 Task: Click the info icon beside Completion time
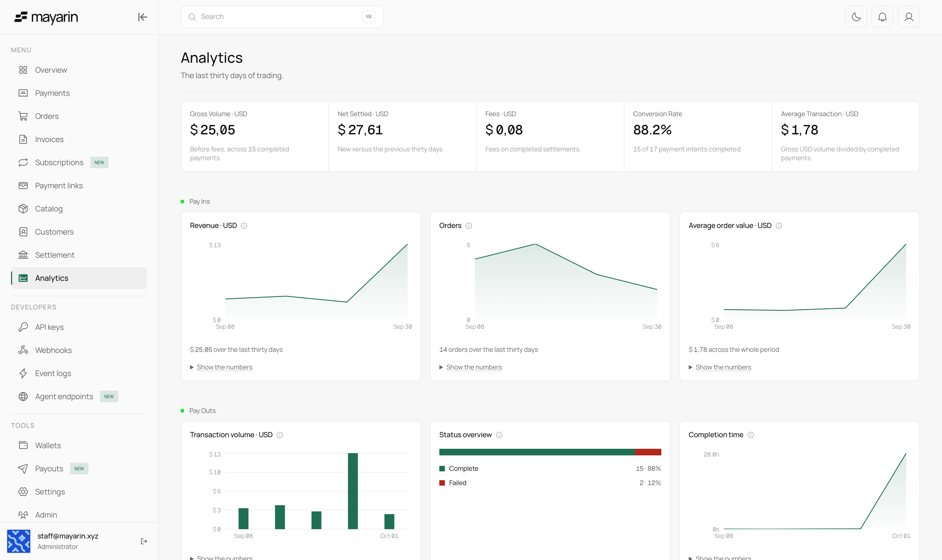point(750,435)
